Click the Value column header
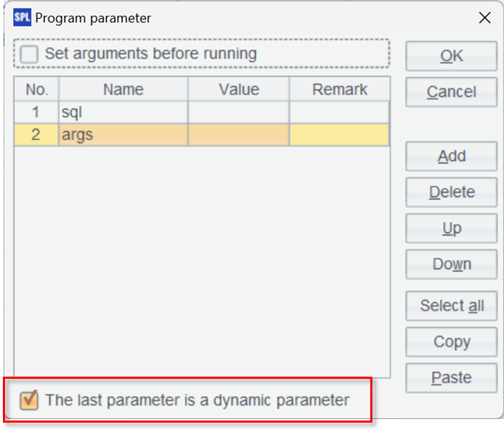This screenshot has width=504, height=432. [239, 90]
